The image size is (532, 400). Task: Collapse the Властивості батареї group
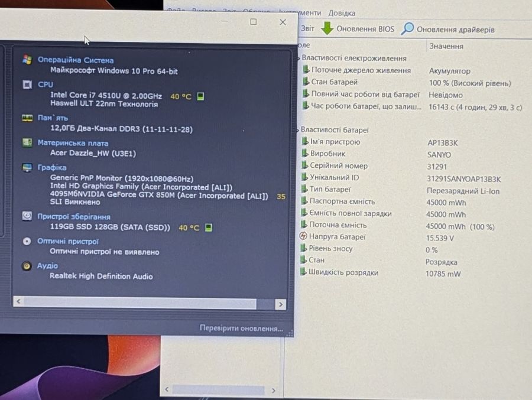[x=299, y=129]
